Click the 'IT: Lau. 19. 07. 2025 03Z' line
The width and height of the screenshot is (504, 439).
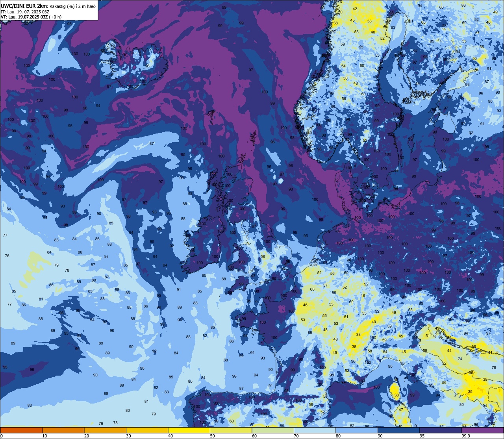(x=25, y=11)
